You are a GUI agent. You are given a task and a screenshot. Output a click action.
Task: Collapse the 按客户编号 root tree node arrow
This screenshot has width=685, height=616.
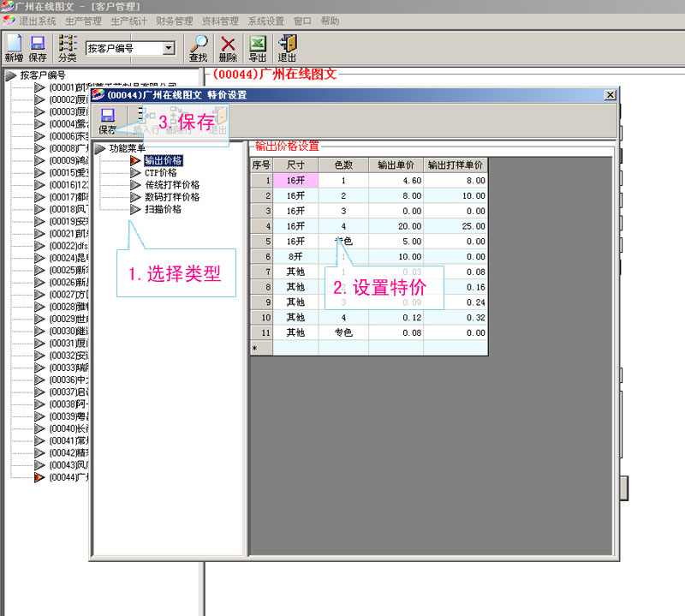coord(10,75)
